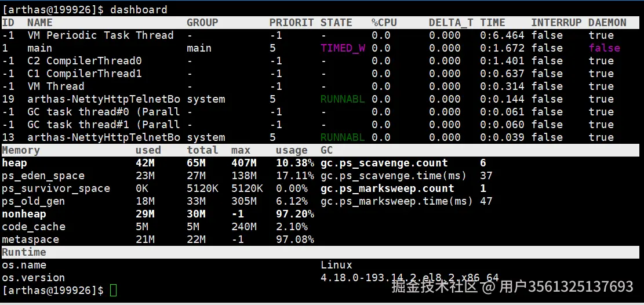Select the C2 CompilerThread0 thread name
The height and width of the screenshot is (305, 644).
tap(85, 61)
